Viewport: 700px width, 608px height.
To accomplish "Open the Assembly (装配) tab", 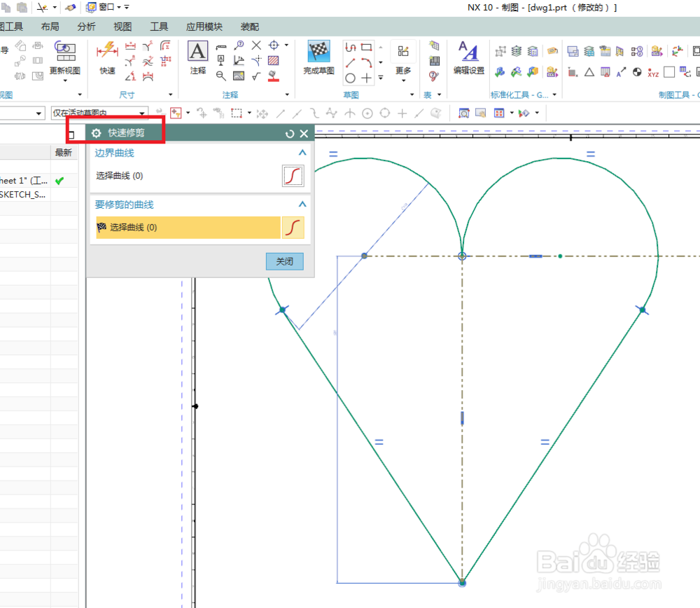I will [x=250, y=27].
